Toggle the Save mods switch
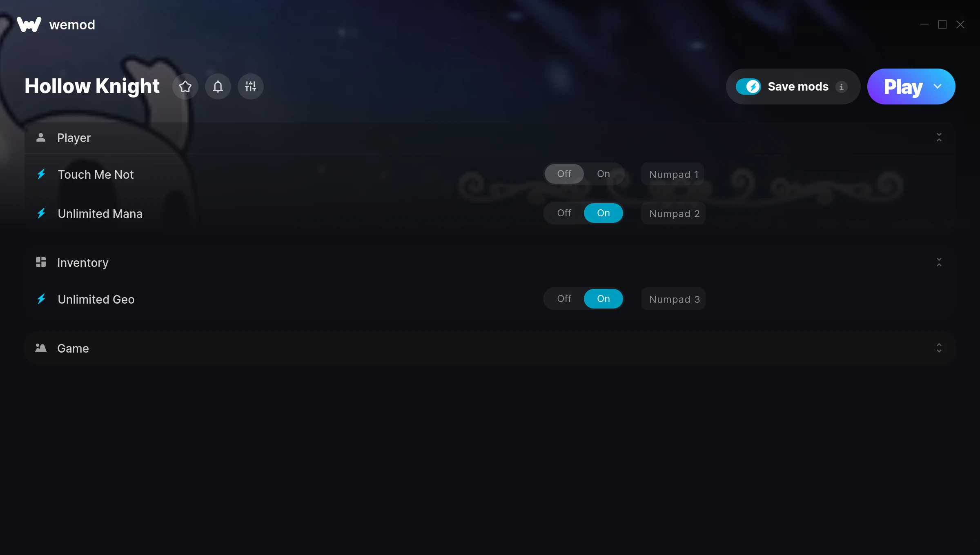Viewport: 980px width, 555px height. [x=748, y=87]
